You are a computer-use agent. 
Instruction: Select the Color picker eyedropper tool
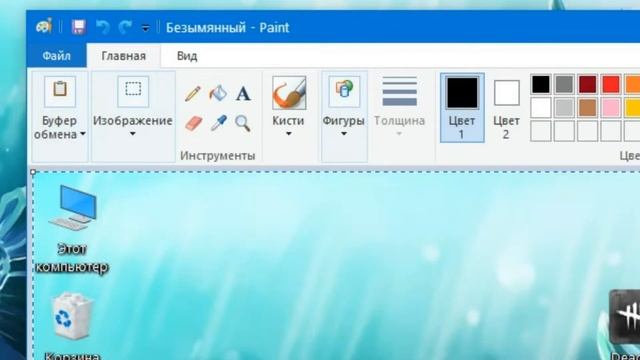218,123
